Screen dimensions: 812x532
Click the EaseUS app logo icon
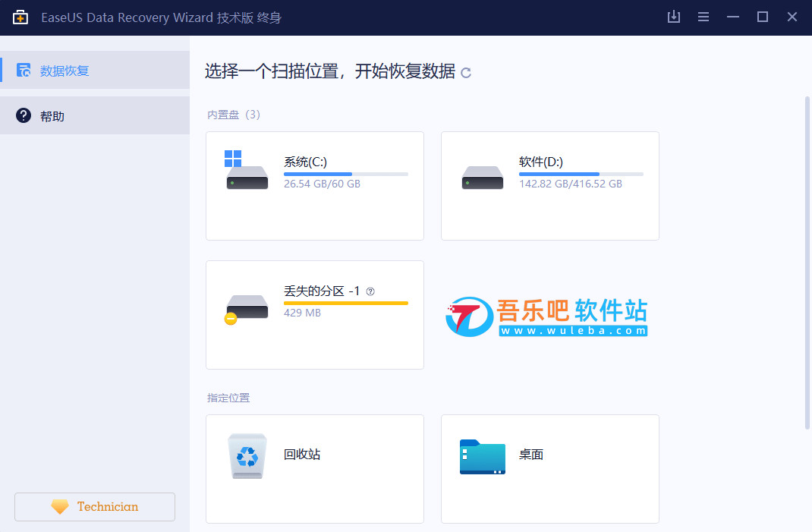[x=20, y=17]
